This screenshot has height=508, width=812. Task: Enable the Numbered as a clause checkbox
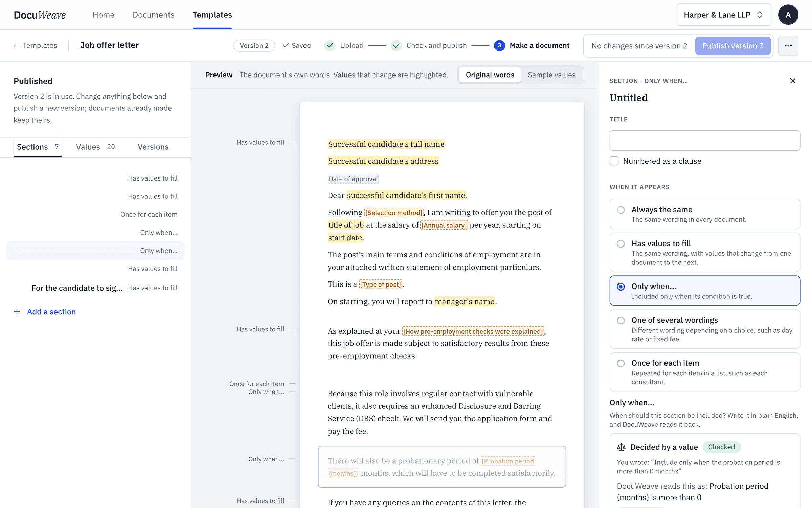614,161
